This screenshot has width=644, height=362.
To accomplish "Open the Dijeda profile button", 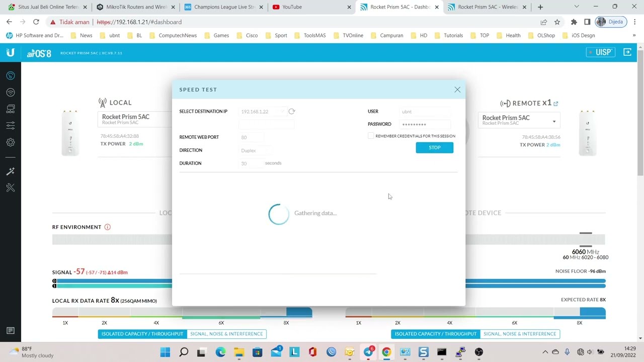I will pyautogui.click(x=610, y=22).
